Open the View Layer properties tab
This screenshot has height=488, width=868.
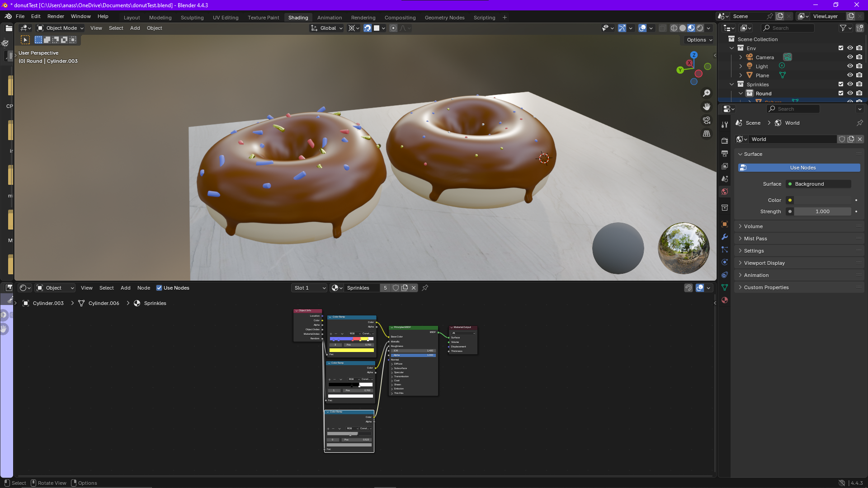pos(725,166)
